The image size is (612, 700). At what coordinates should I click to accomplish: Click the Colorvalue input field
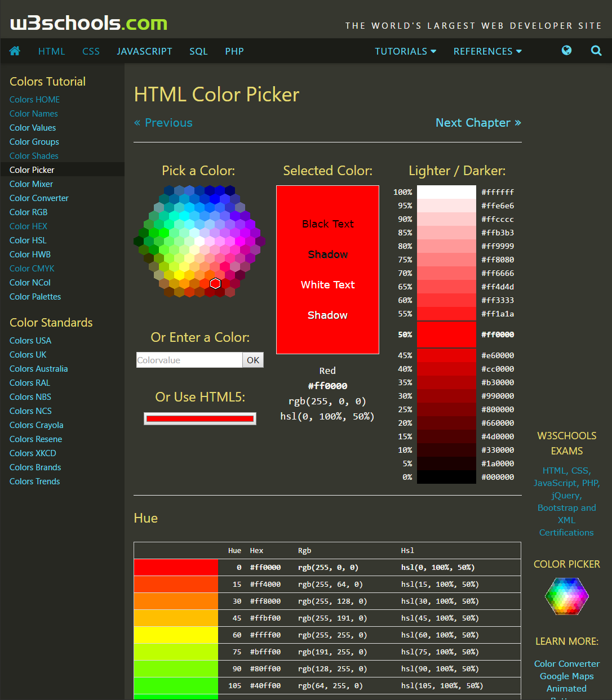tap(189, 360)
